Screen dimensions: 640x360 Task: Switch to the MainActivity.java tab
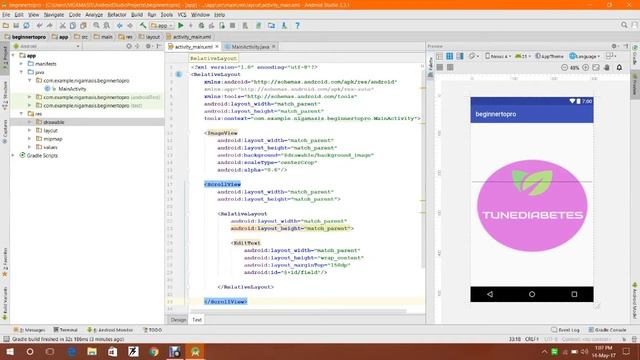coord(250,47)
